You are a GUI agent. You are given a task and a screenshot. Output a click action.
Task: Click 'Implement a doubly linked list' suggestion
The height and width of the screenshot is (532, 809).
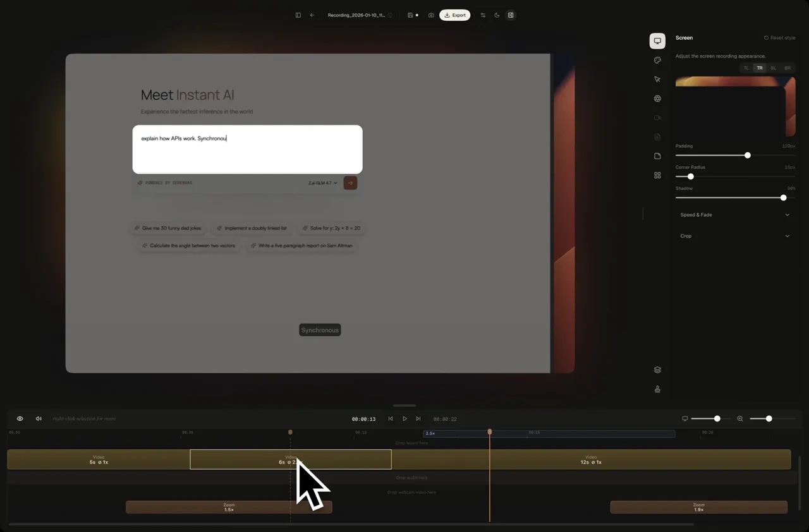252,228
